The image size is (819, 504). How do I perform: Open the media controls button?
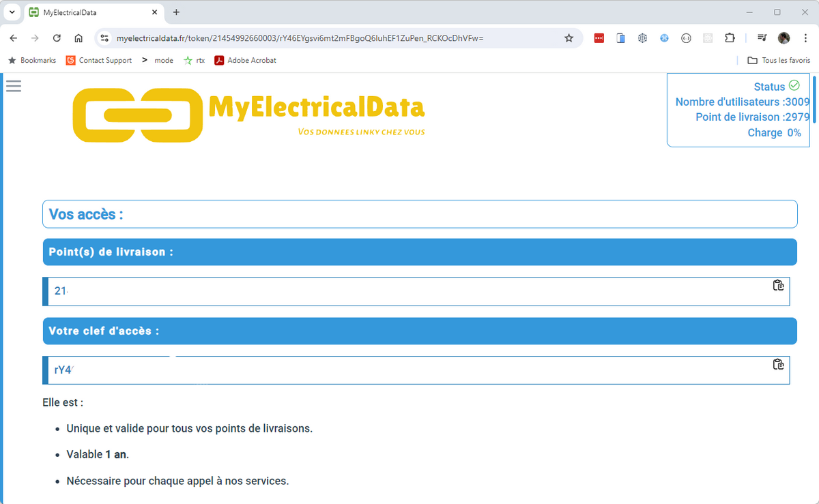coord(762,38)
